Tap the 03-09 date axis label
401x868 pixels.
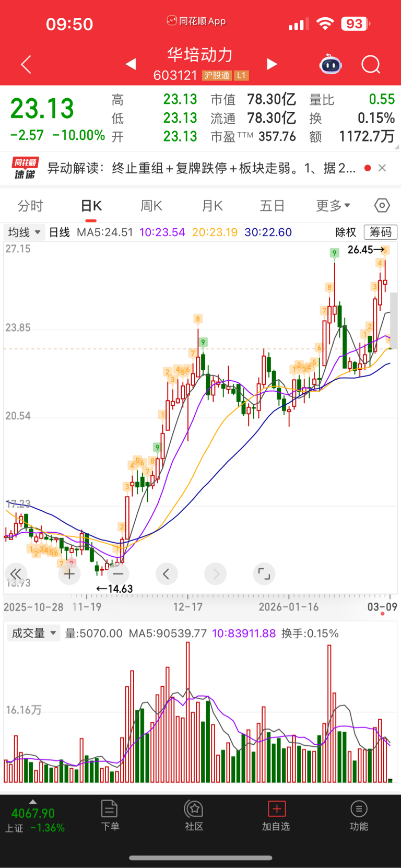pos(382,607)
